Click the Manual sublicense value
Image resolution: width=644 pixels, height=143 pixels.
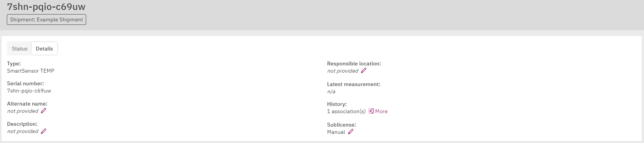point(336,132)
